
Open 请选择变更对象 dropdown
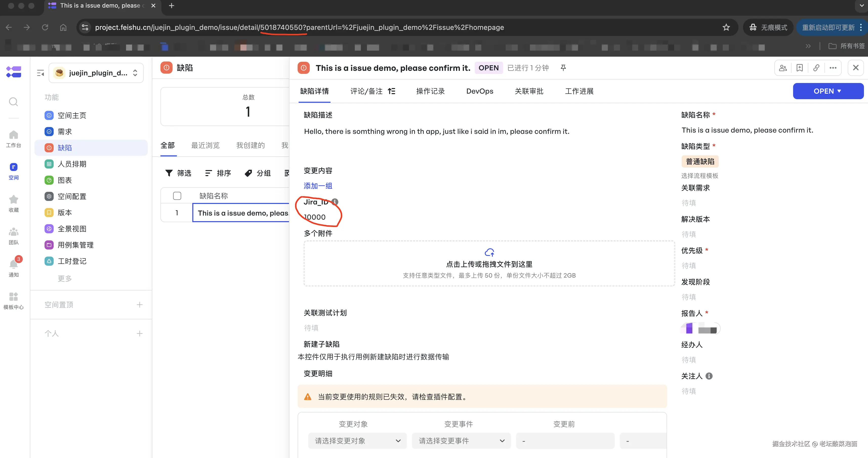pyautogui.click(x=357, y=441)
